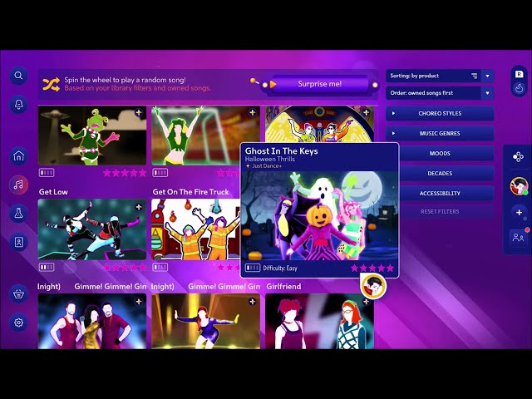The height and width of the screenshot is (399, 532).
Task: Expand triangle beside MUSIC GENRES
Action: coord(393,133)
